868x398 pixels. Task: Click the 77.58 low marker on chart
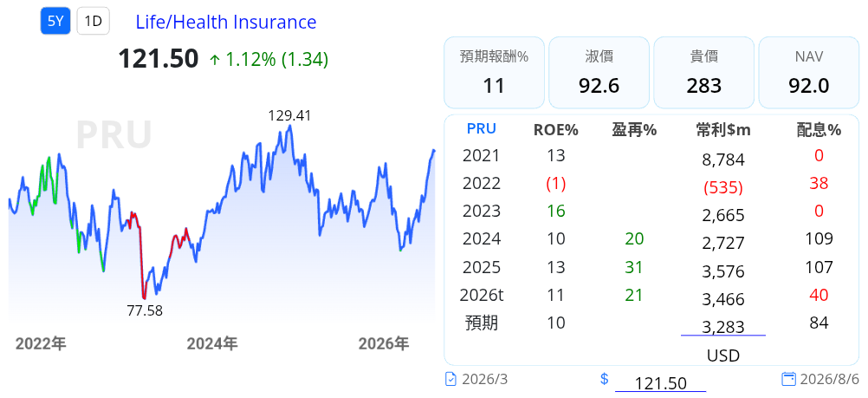click(145, 311)
